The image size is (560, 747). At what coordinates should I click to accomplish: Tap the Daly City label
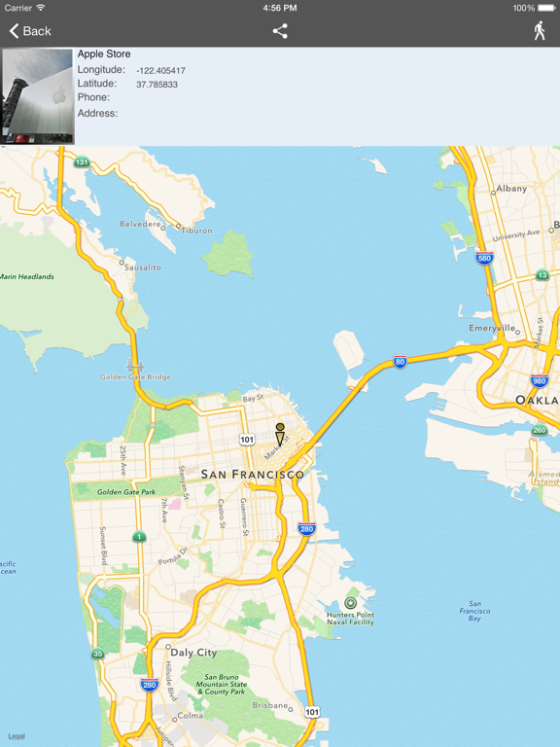(193, 653)
